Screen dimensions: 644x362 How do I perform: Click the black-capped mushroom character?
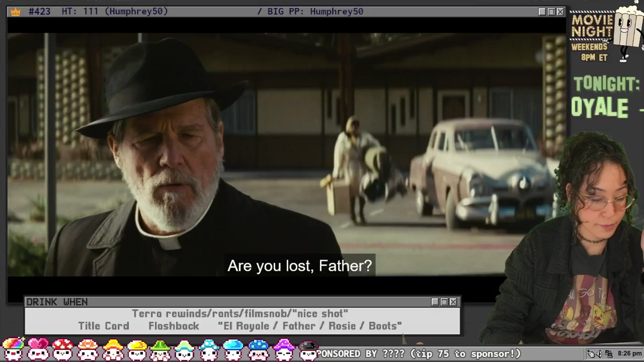(x=308, y=350)
